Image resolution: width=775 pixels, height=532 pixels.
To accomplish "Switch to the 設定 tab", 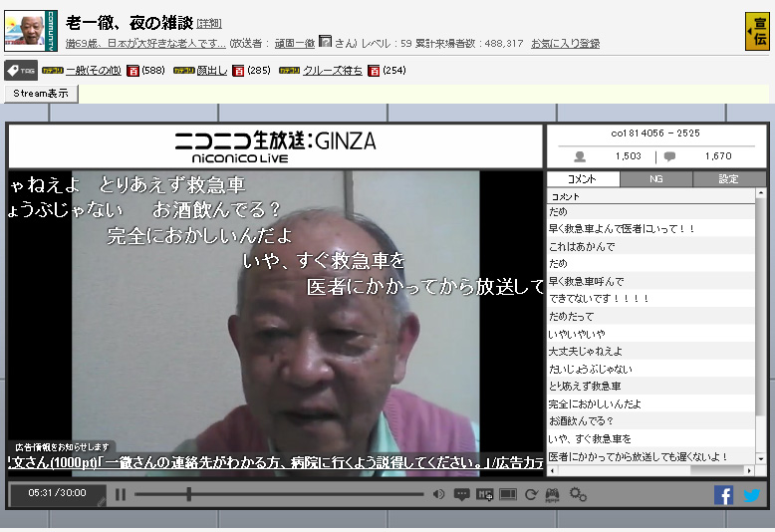I will tap(729, 179).
